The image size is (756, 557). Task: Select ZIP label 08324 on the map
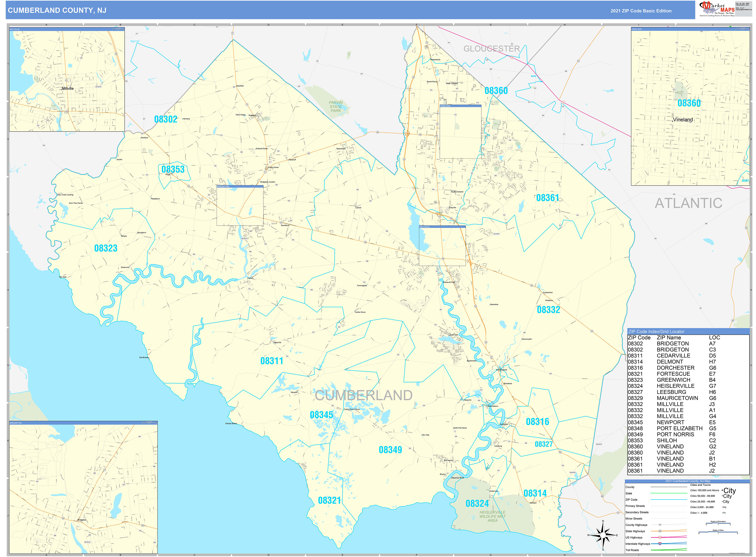[477, 504]
